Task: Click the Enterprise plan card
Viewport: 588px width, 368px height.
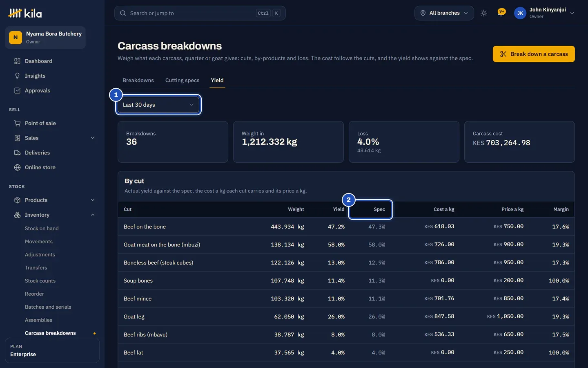Action: 52,350
